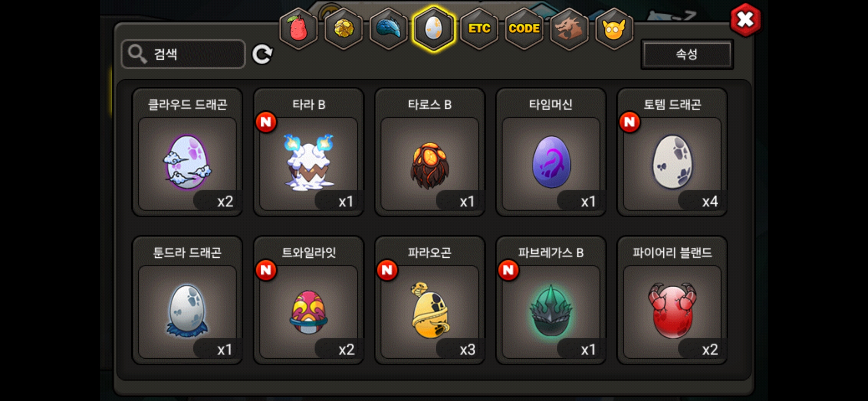Select the 토템 드래곤 egg item
Viewport: 868px width, 401px height.
(x=673, y=152)
